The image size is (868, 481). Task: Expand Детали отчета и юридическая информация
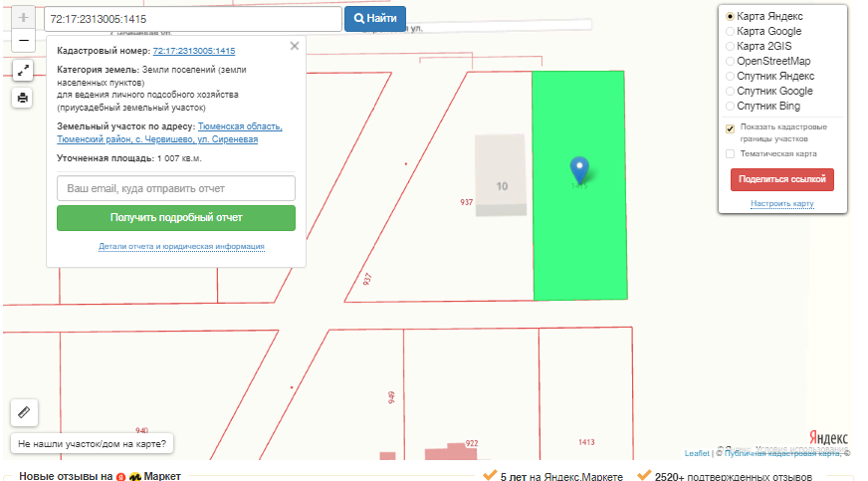click(x=180, y=247)
